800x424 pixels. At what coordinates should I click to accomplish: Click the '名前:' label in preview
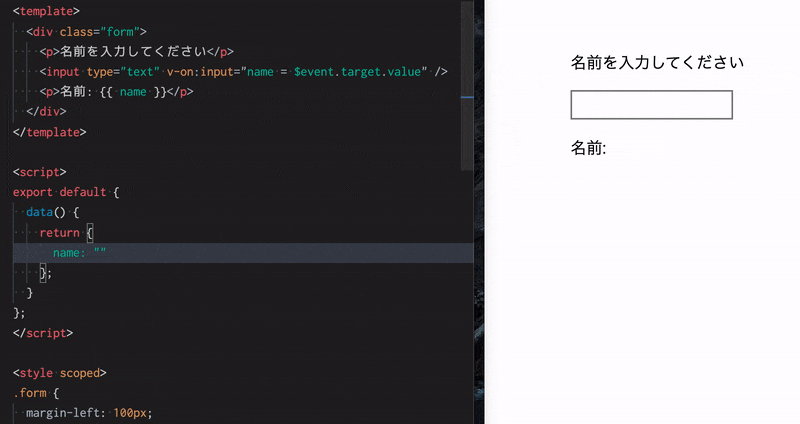(x=588, y=148)
